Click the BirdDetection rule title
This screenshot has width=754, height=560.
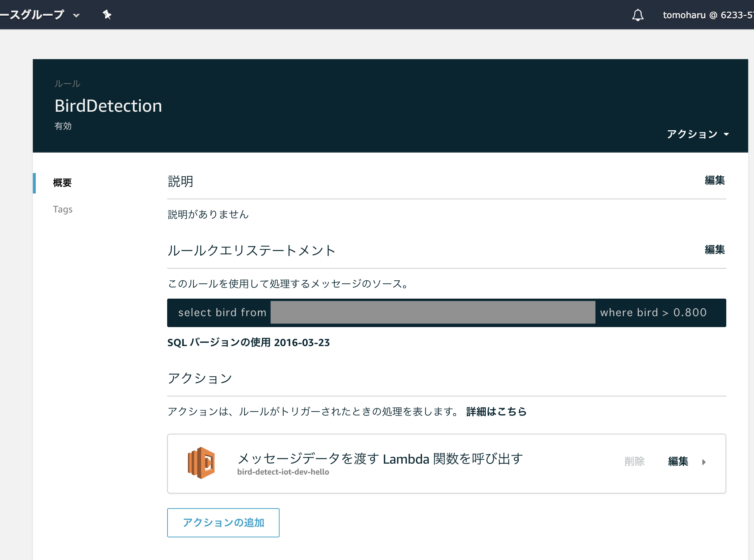coord(108,106)
